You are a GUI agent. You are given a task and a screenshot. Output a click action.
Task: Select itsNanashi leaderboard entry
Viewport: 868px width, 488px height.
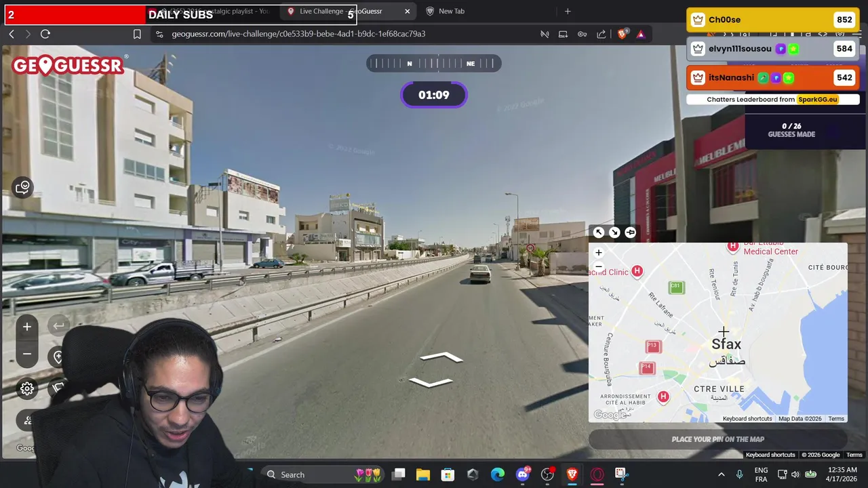click(x=773, y=78)
